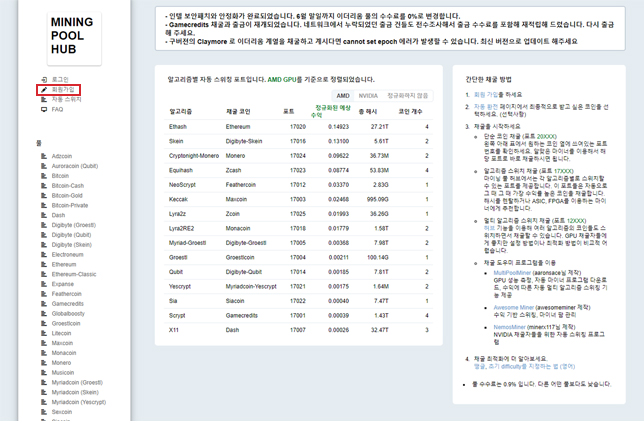Click the chart icon next to Electroneum
Viewport: 644px width, 423px height.
click(x=44, y=255)
